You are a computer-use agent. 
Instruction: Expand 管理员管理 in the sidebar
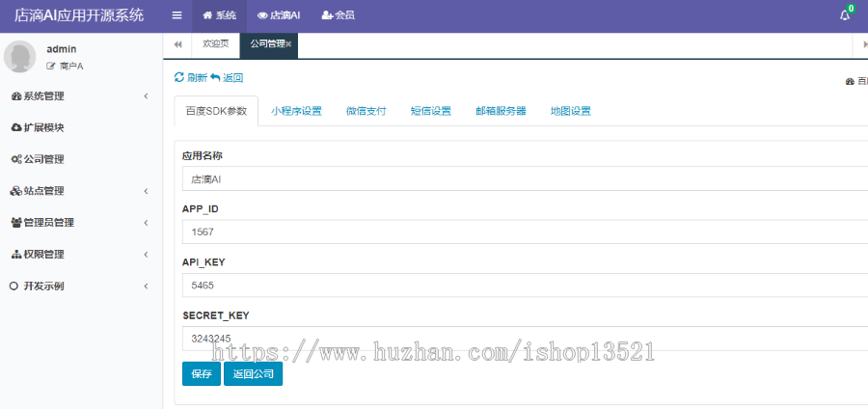pos(81,223)
